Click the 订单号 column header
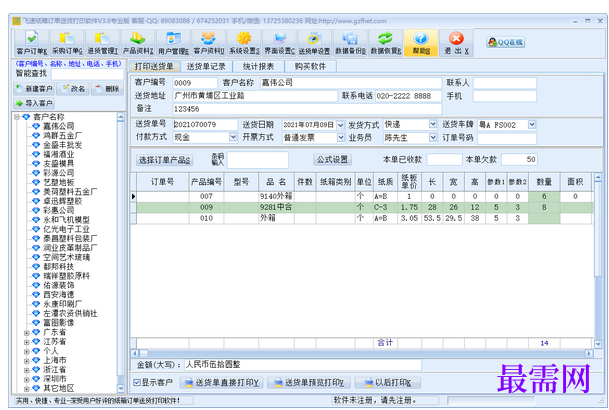Image resolution: width=609 pixels, height=410 pixels. [x=162, y=182]
